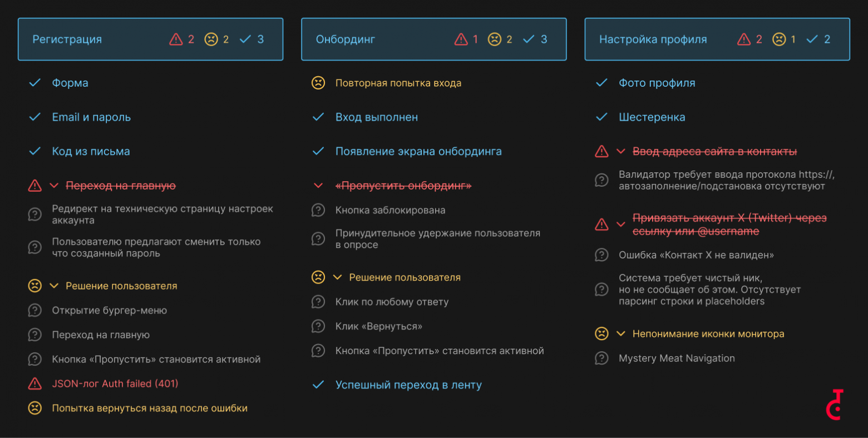Screen dimensions: 868x438
Task: Click the Валидатор требует ввода протокола https:// text
Action: tap(727, 180)
